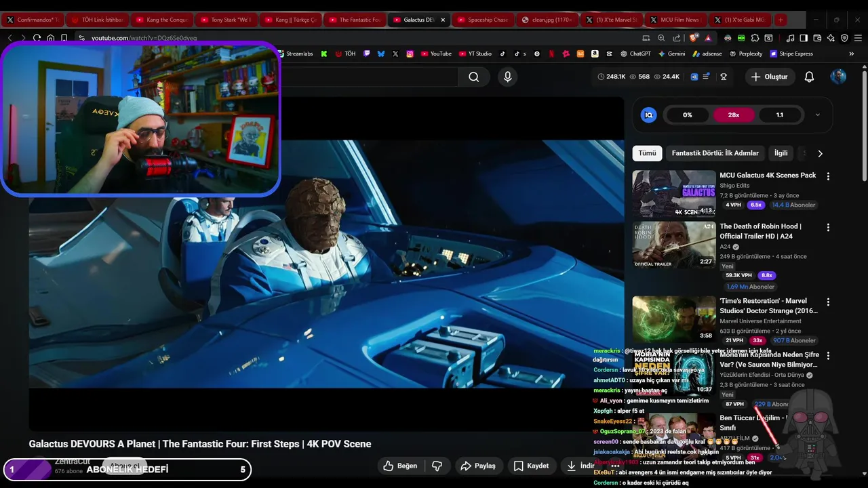
Task: Dislike the video with the thumbs-down
Action: (437, 466)
